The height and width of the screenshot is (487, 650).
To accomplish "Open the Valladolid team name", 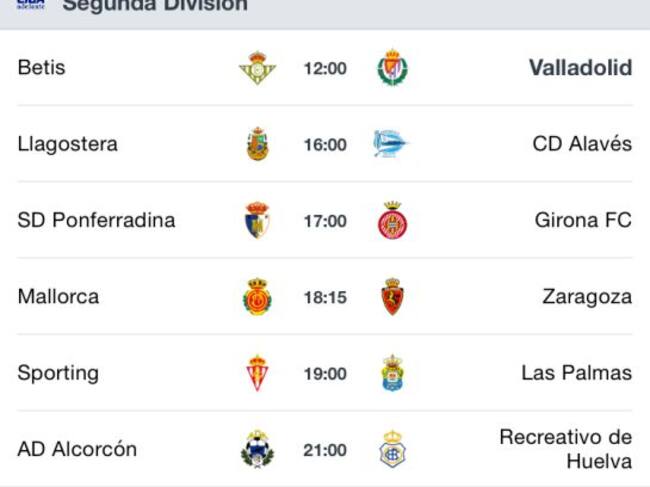I will pos(580,68).
